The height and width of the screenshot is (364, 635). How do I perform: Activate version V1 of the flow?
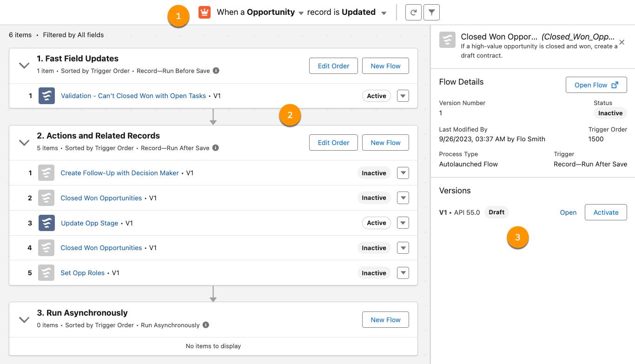click(605, 212)
